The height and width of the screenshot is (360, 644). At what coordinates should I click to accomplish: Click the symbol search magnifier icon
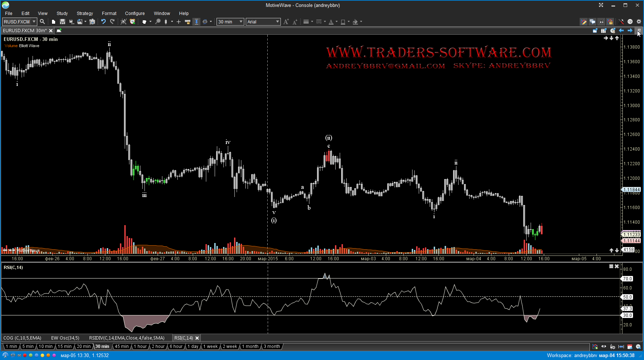(42, 22)
